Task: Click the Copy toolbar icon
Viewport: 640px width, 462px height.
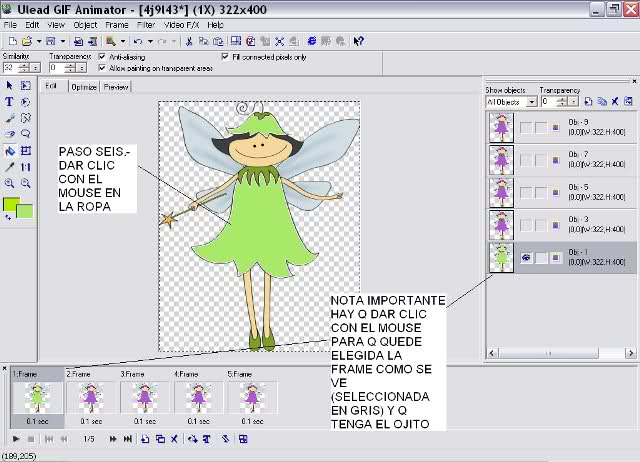Action: tap(203, 41)
